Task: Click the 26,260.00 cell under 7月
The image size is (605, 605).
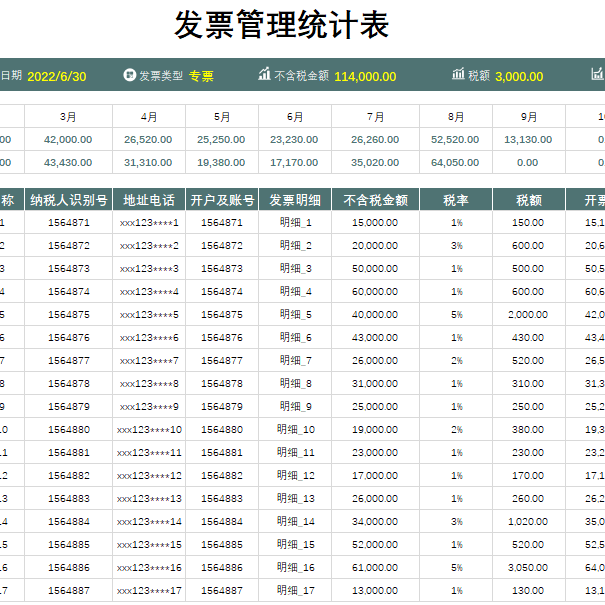Action: click(x=375, y=140)
